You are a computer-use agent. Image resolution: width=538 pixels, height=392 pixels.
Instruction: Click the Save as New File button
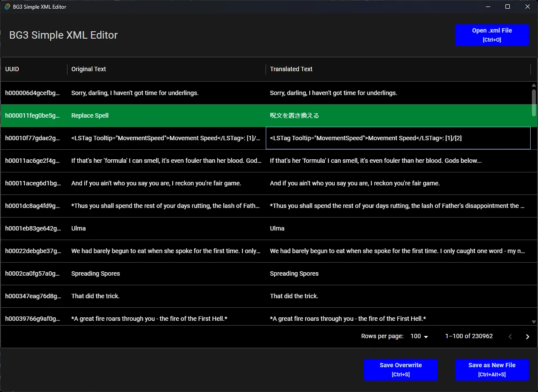point(492,370)
